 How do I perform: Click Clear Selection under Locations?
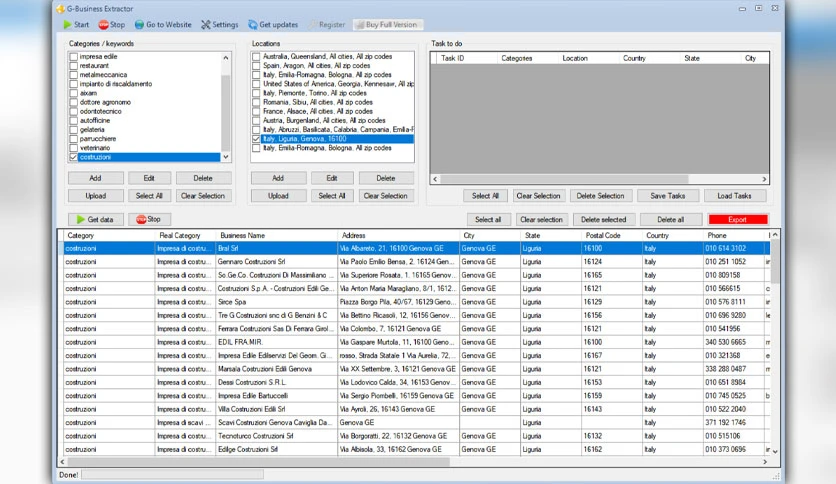386,196
